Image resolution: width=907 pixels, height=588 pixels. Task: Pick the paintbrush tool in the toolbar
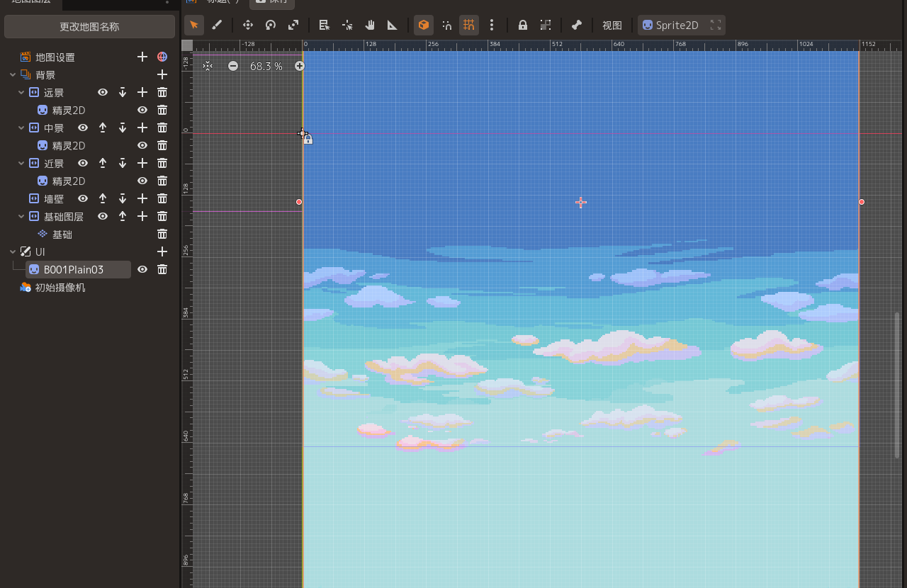pos(217,26)
